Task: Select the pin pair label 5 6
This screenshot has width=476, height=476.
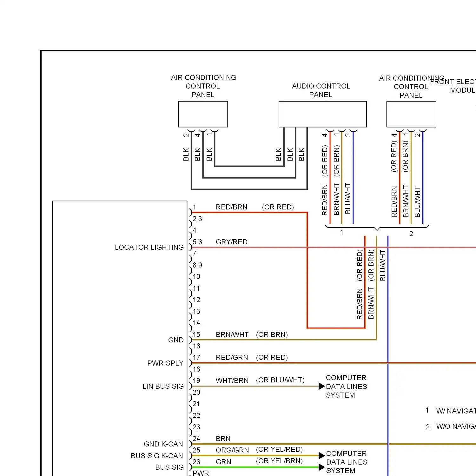Action: (x=197, y=242)
